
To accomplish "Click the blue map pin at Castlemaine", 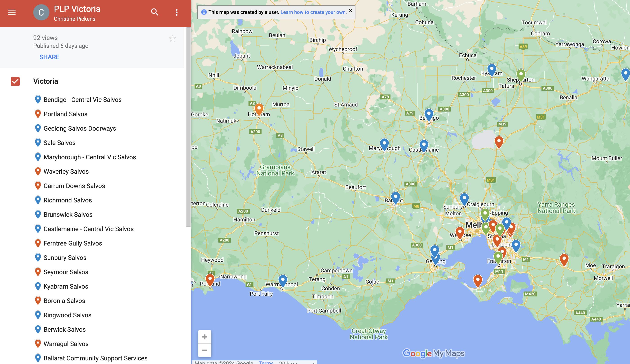I will pyautogui.click(x=424, y=146).
